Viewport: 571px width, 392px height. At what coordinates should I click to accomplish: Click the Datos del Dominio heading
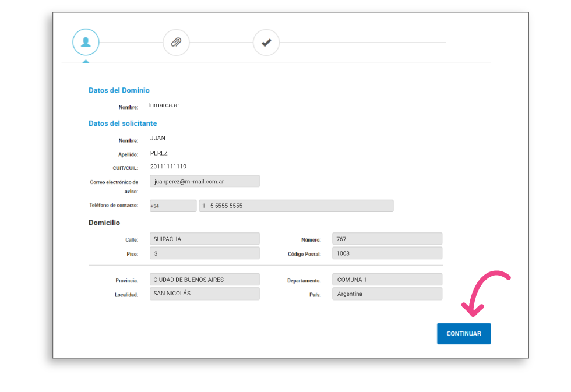(119, 90)
